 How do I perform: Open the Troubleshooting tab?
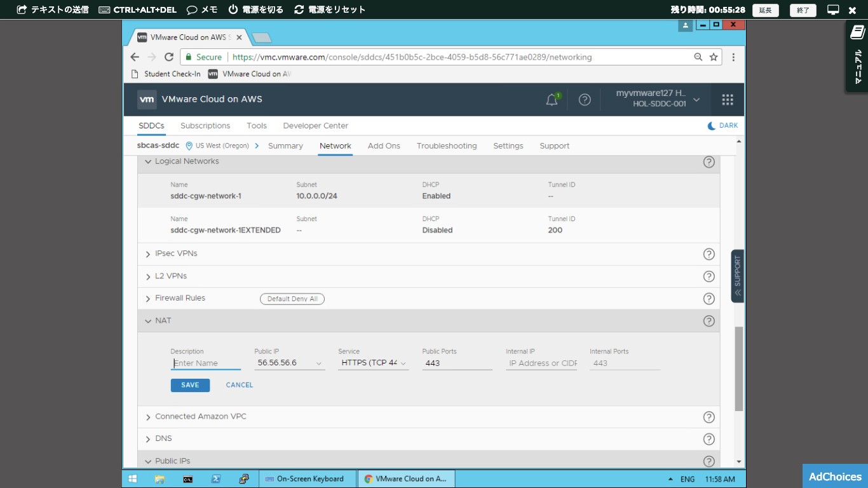click(447, 146)
